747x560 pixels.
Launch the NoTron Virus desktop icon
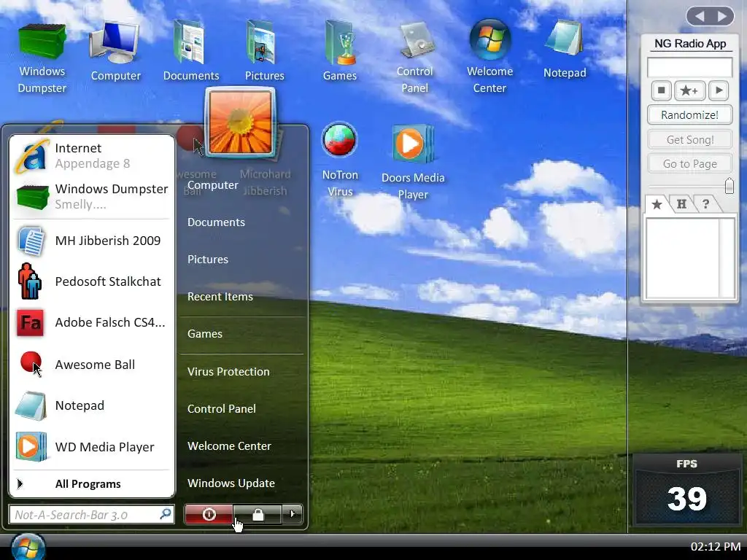pyautogui.click(x=340, y=160)
